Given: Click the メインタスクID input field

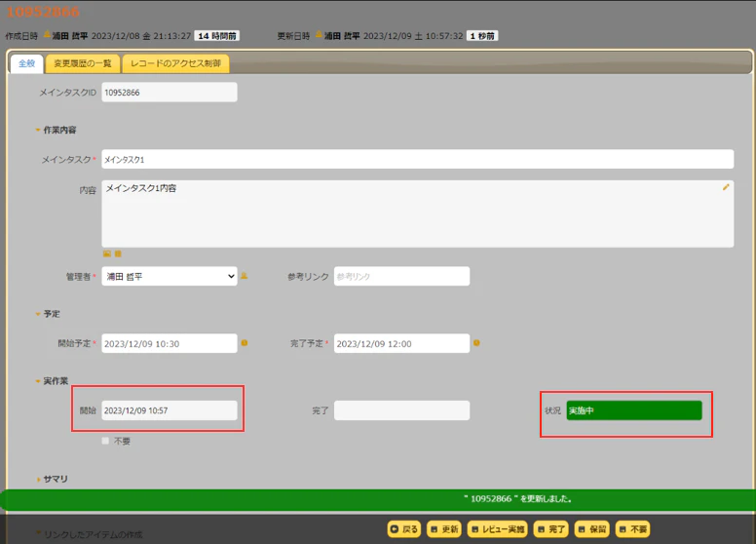Looking at the screenshot, I should click(170, 92).
